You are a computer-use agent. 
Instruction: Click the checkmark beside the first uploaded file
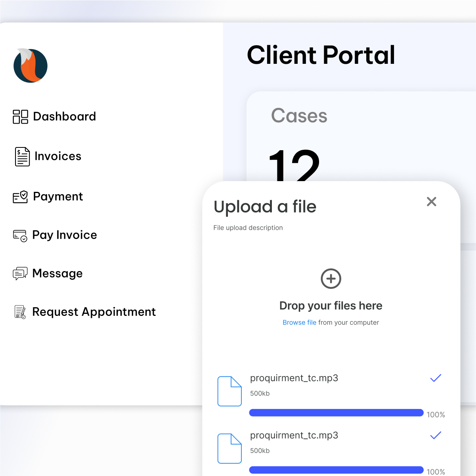coord(436,378)
